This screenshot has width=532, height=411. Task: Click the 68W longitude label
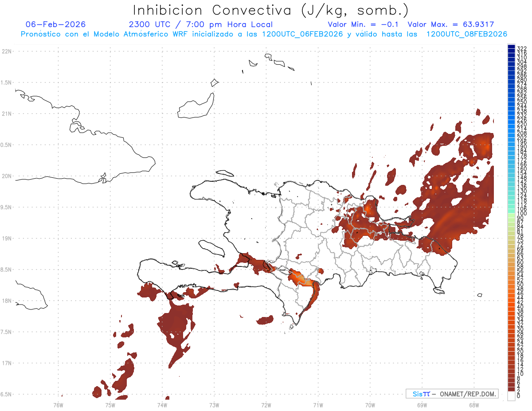tap(473, 404)
